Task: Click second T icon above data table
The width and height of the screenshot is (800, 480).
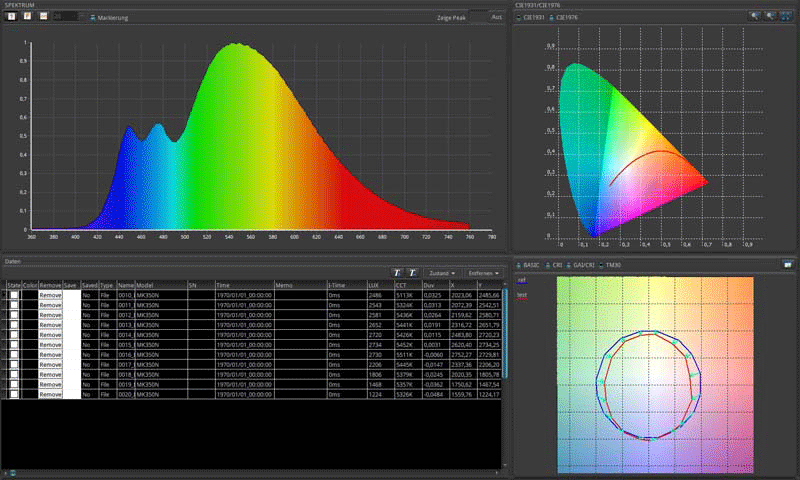Action: (x=412, y=272)
